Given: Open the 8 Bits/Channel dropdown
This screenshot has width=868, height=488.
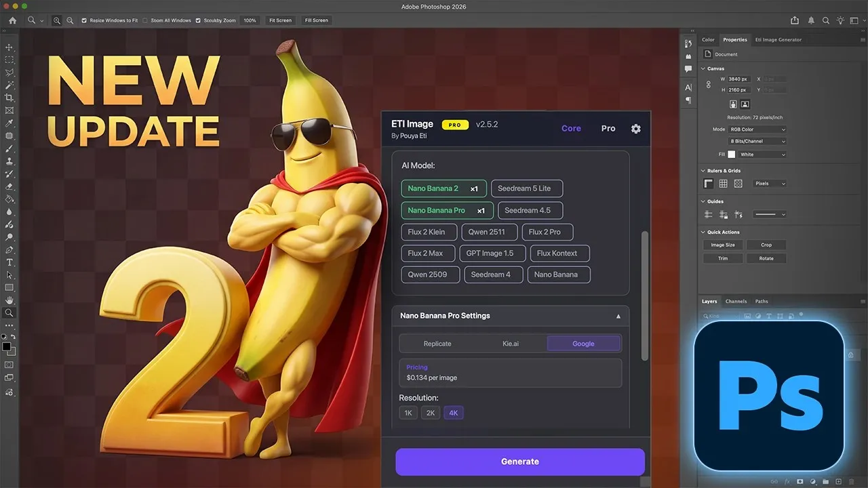Looking at the screenshot, I should 757,141.
